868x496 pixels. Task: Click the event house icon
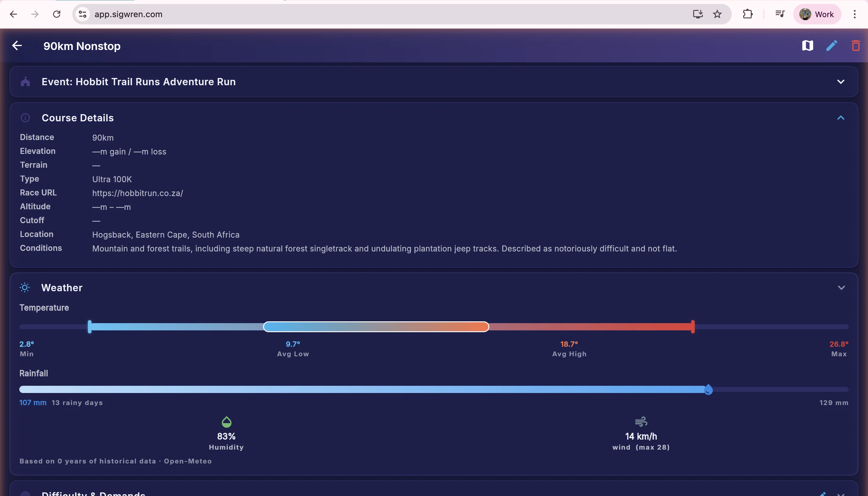(x=25, y=81)
